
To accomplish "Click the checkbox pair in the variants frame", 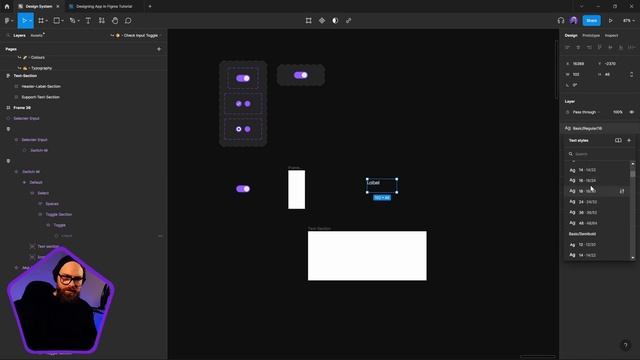I will 243,104.
